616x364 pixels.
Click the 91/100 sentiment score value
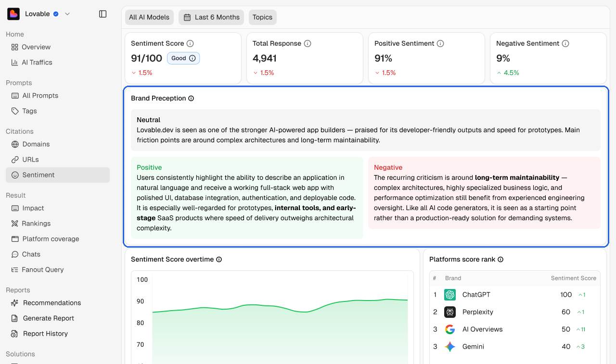coord(146,58)
